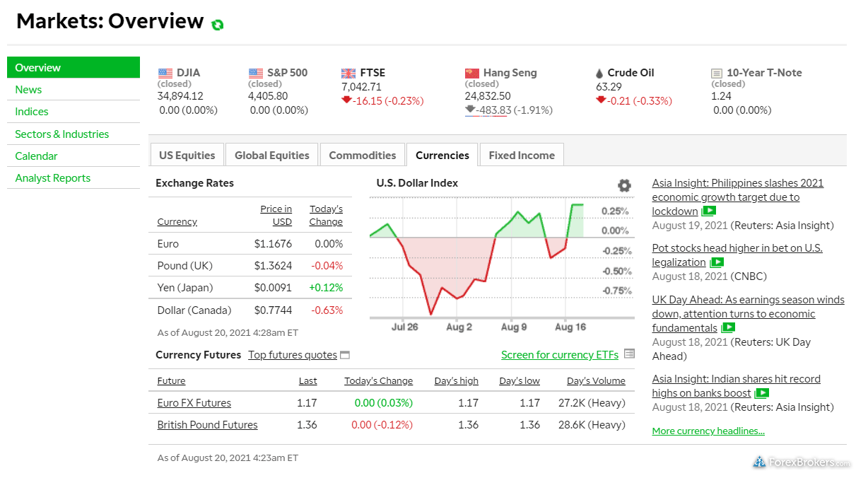Switch to the Commodities tab

363,155
